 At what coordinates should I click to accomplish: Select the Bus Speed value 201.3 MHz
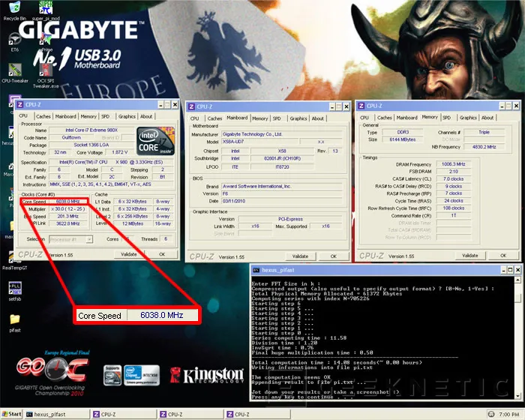68,216
